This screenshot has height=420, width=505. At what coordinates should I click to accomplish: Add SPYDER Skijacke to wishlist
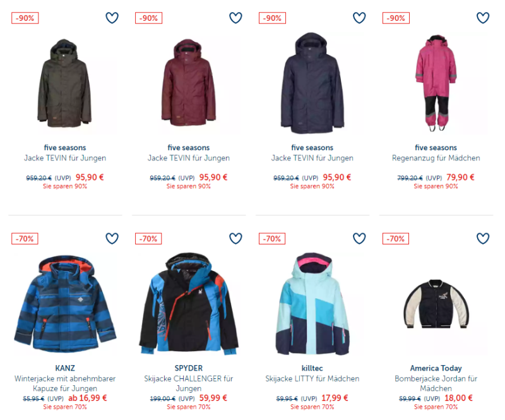(235, 239)
